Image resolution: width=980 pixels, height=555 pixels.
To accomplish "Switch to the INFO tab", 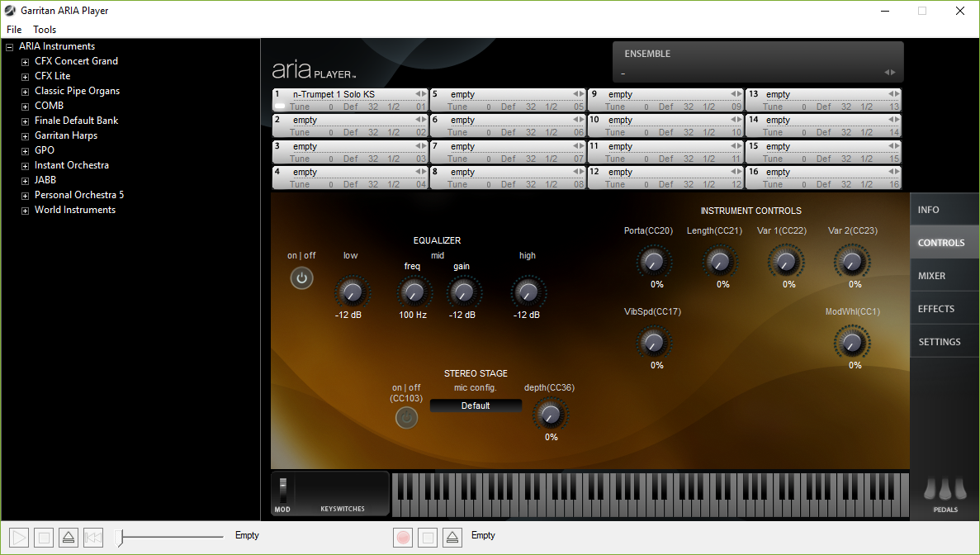I will [x=944, y=210].
